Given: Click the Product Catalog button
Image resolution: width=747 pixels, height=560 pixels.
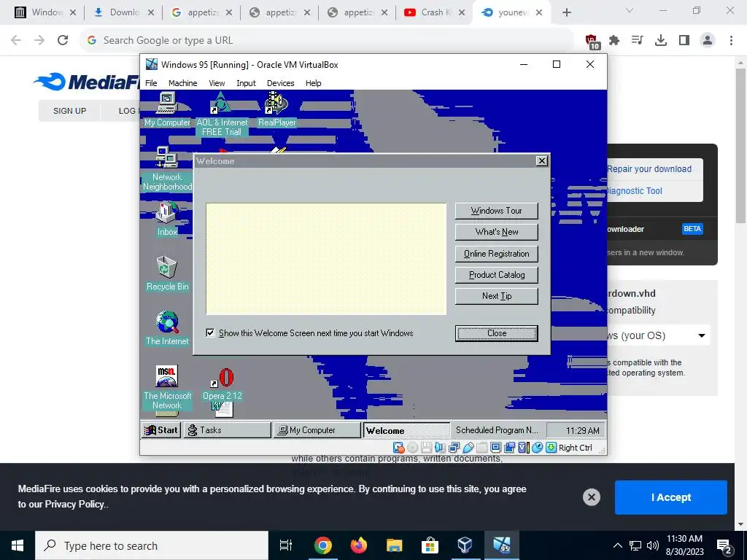Looking at the screenshot, I should [x=496, y=275].
